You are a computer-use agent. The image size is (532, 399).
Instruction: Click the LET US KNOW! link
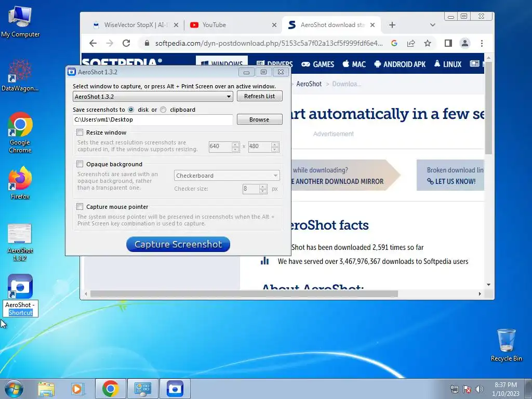pyautogui.click(x=451, y=181)
